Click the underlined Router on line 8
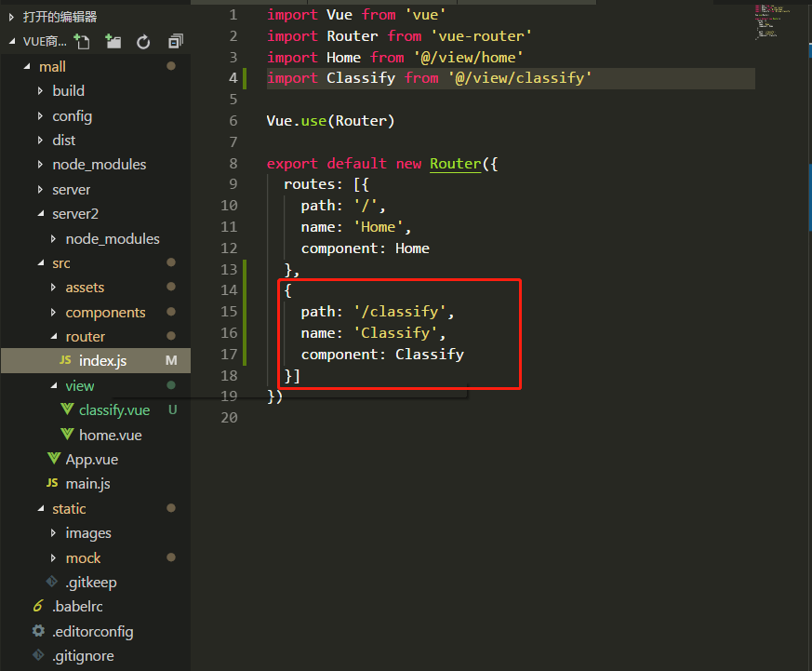Screen dimensions: 812x671 pos(455,163)
